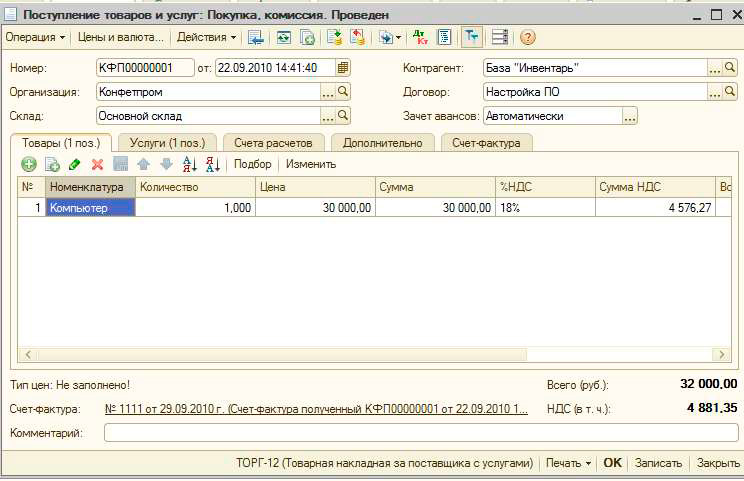Viewport: 744px width, 481px height.
Task: Open the Действия dropdown menu
Action: (206, 37)
